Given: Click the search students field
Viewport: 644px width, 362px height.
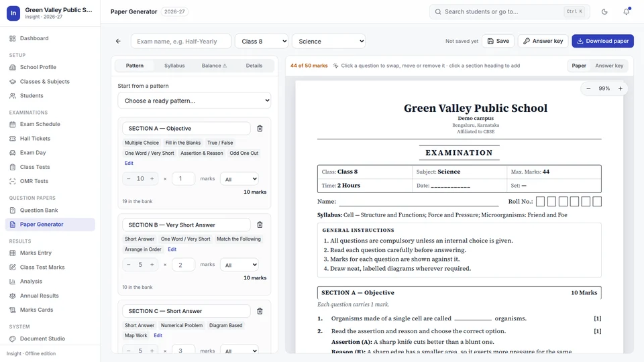Looking at the screenshot, I should pyautogui.click(x=510, y=11).
